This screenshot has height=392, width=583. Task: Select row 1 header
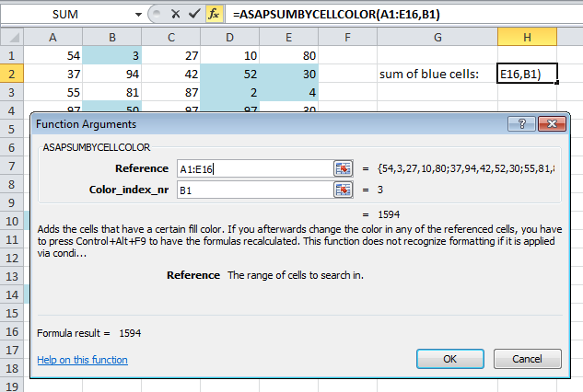[12, 55]
